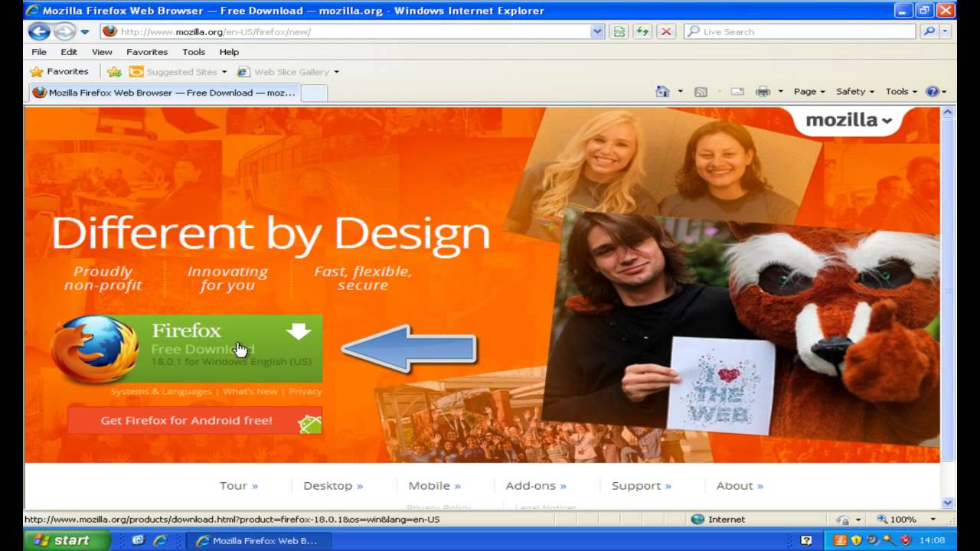Click the blue Help question mark icon
The width and height of the screenshot is (980, 551).
pyautogui.click(x=933, y=91)
